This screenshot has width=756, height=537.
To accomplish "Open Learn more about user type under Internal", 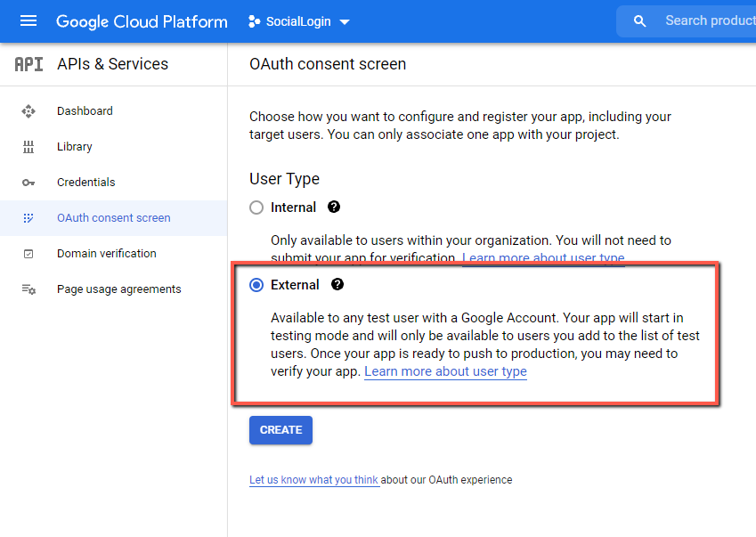I will (543, 258).
